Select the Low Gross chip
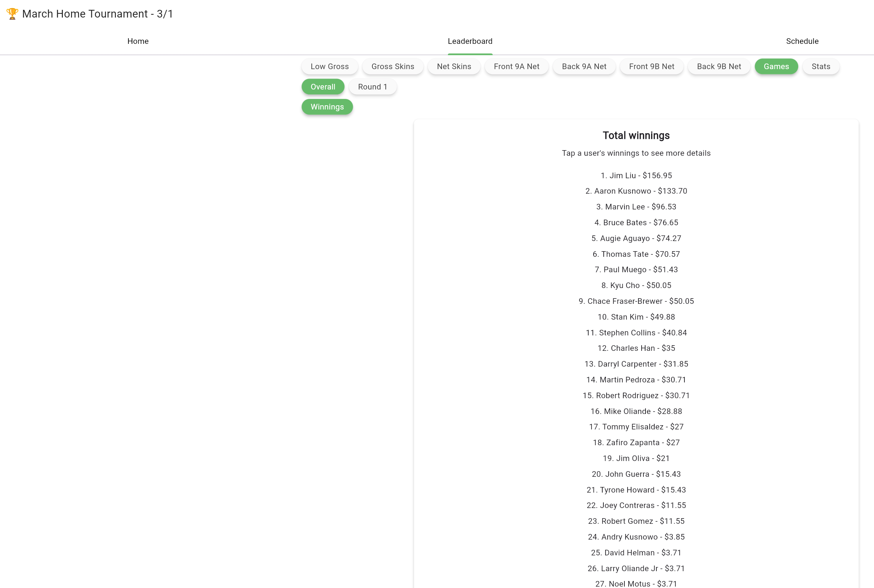Screen dimensions: 874x588 (329, 66)
